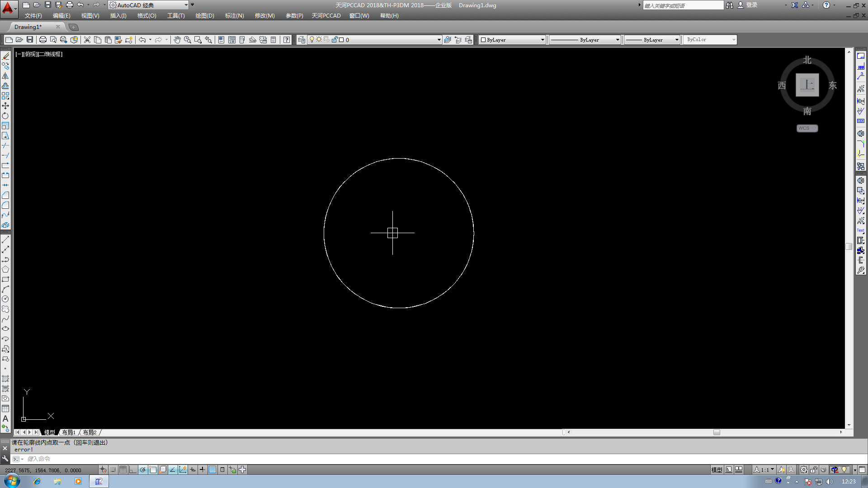Open the 修改(M) menu

(264, 16)
